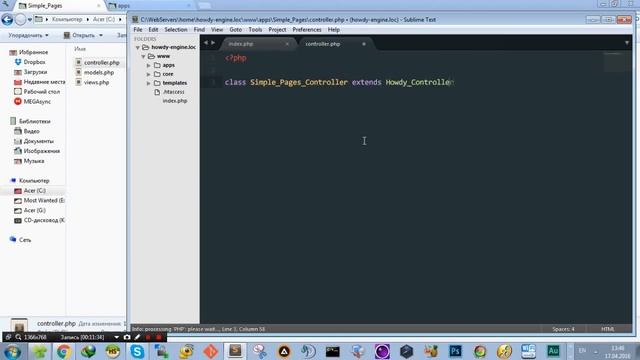The width and height of the screenshot is (640, 360).
Task: Open the Открыть button dropdown arrow
Action: (101, 36)
